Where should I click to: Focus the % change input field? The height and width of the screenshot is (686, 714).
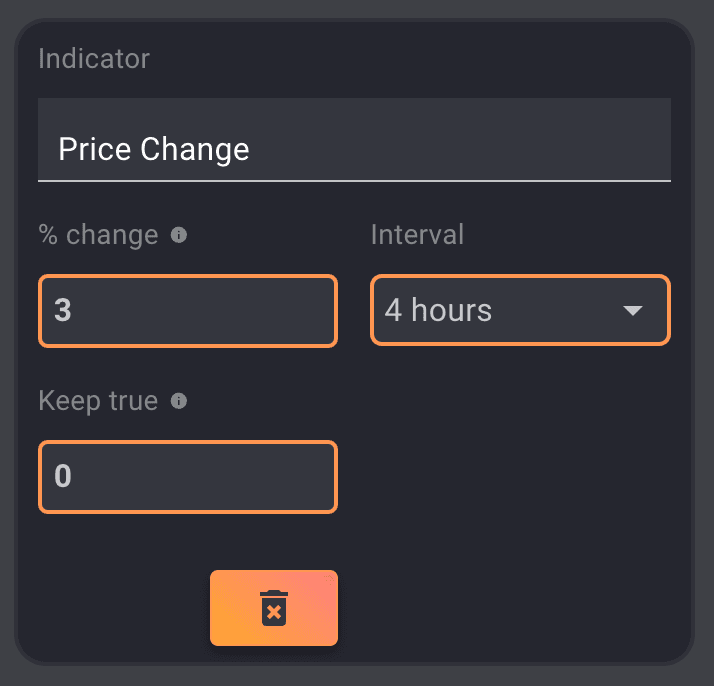pyautogui.click(x=188, y=311)
